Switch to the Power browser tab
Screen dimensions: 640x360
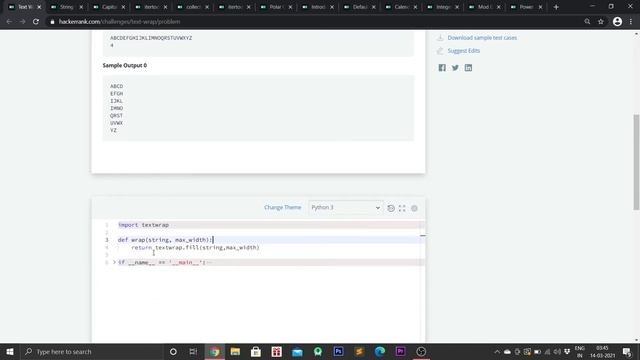pos(527,7)
